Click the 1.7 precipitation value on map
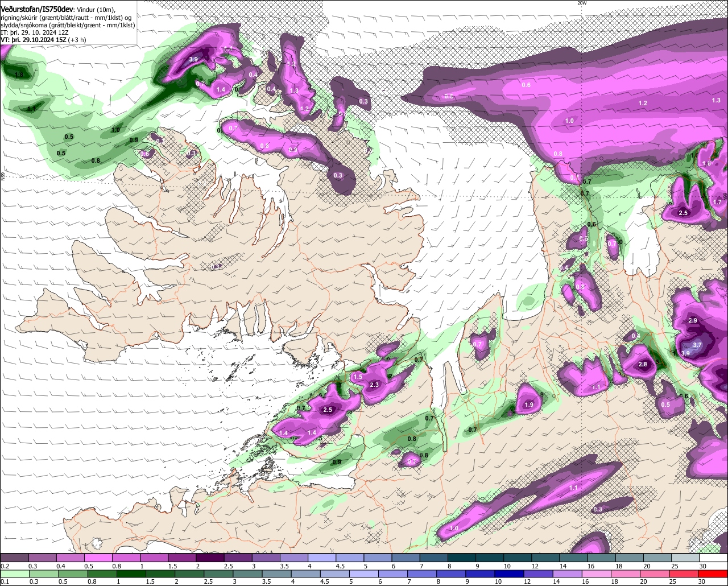The height and width of the screenshot is (586, 728). pyautogui.click(x=717, y=202)
